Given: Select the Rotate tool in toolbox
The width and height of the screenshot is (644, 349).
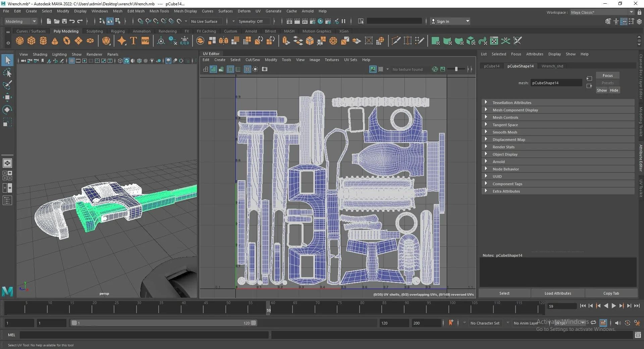Looking at the screenshot, I should [x=7, y=110].
